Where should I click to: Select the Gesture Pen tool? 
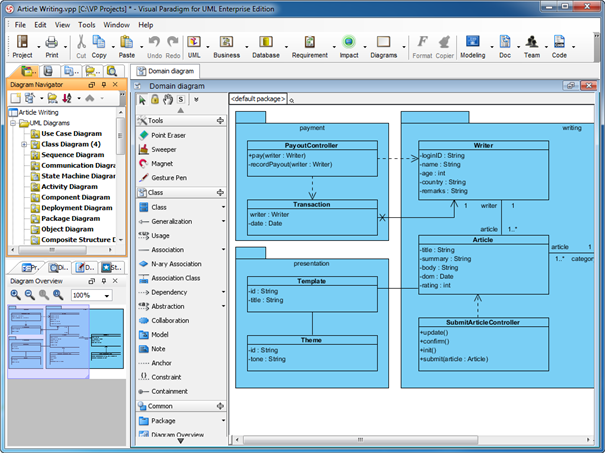tap(167, 177)
